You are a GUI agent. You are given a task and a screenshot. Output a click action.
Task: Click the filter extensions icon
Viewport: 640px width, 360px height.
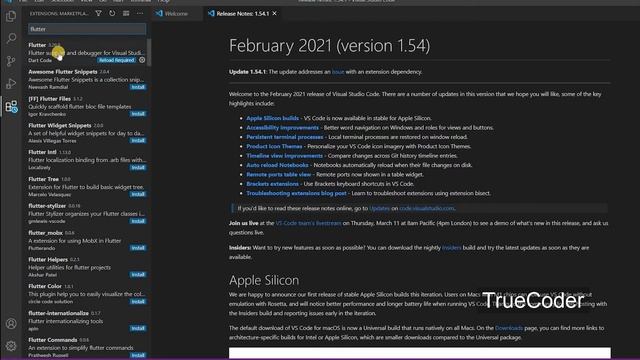tap(98, 13)
